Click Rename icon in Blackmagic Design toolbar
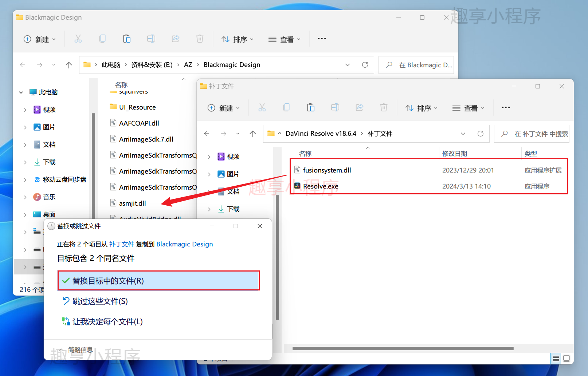The width and height of the screenshot is (588, 376). pyautogui.click(x=151, y=39)
